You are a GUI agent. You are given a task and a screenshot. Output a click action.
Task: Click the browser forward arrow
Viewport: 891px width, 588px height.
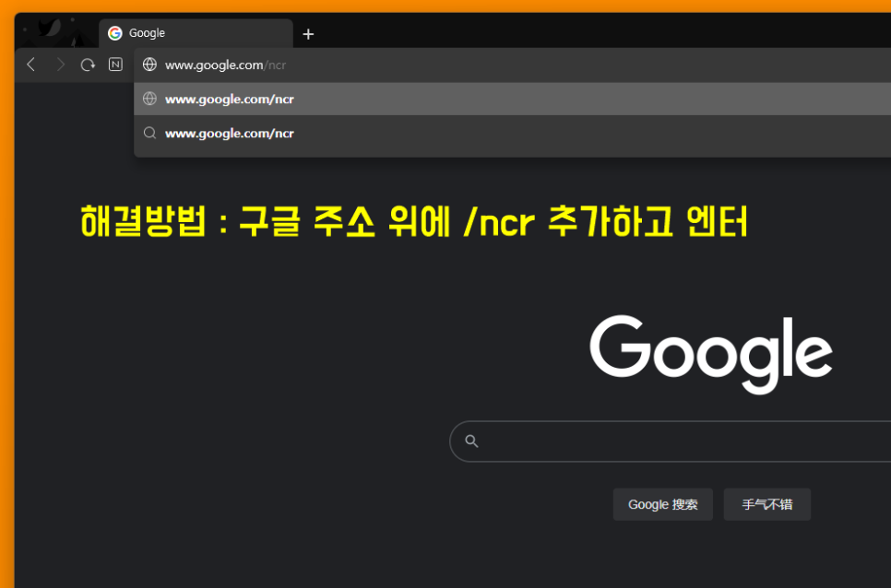point(60,65)
